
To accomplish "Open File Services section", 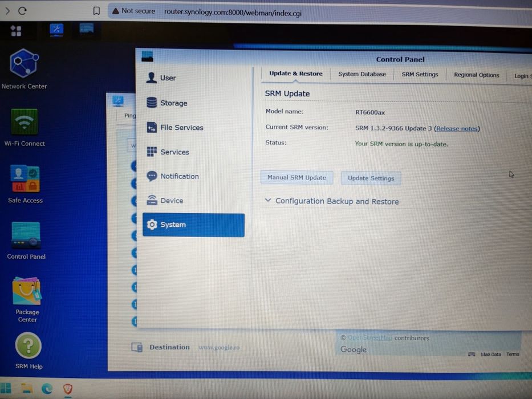I will (x=193, y=128).
